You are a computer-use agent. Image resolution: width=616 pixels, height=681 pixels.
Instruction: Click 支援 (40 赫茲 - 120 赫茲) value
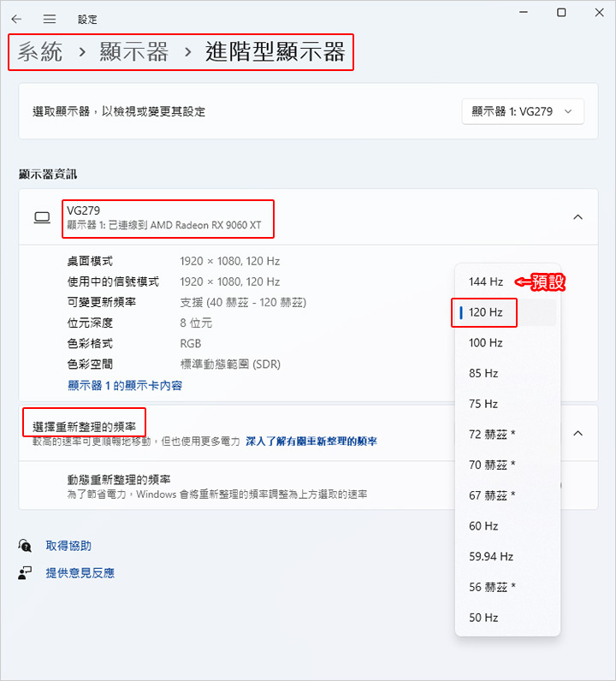pos(243,302)
